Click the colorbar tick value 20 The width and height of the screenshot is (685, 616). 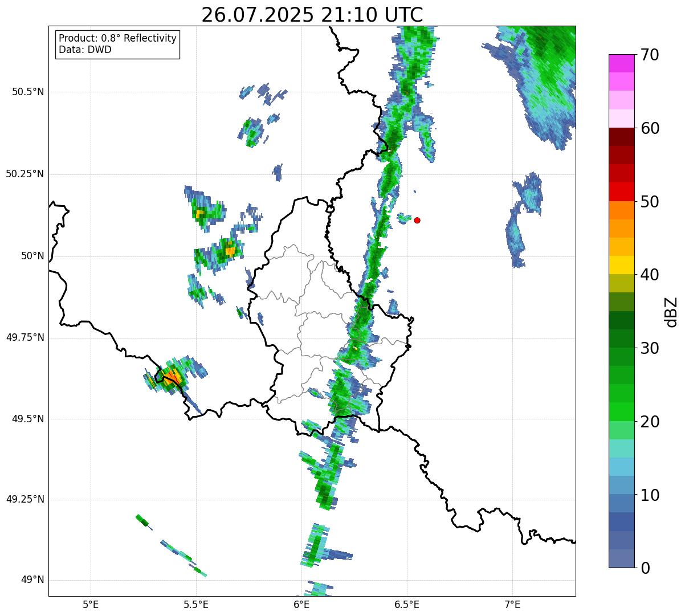[x=650, y=422]
